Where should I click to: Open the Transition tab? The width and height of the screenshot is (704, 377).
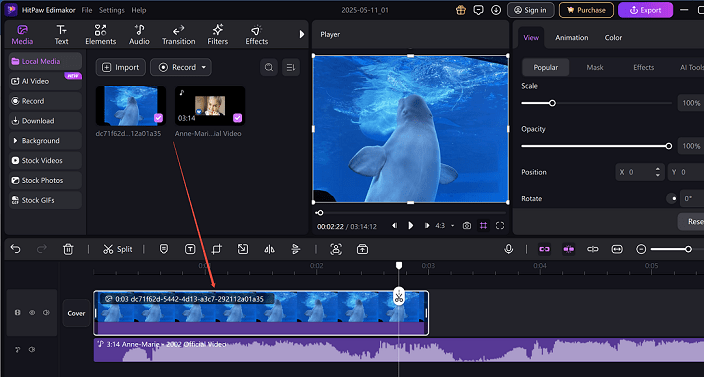coord(178,35)
